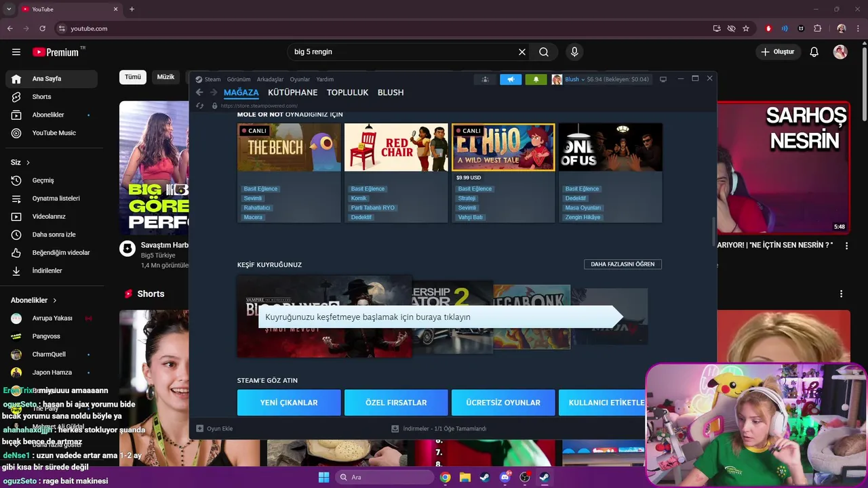868x488 pixels.
Task: Open Discord from the taskbar
Action: click(505, 477)
